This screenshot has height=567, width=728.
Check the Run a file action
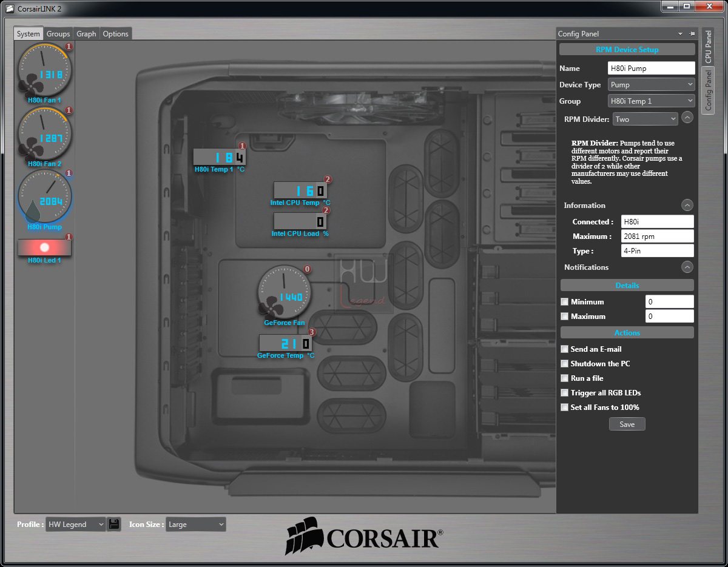coord(565,378)
